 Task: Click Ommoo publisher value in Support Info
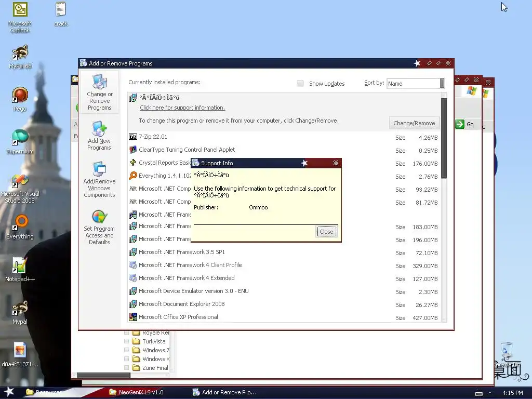pyautogui.click(x=258, y=207)
